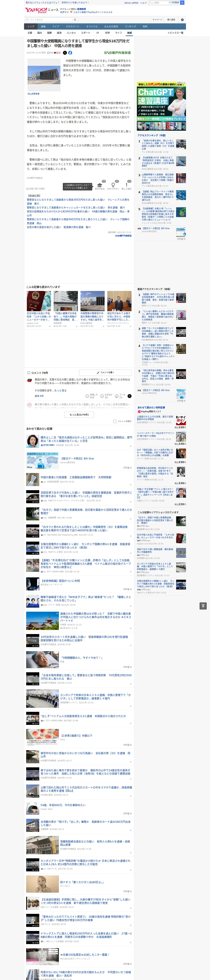Open the 速報 navigation tab

click(x=43, y=27)
